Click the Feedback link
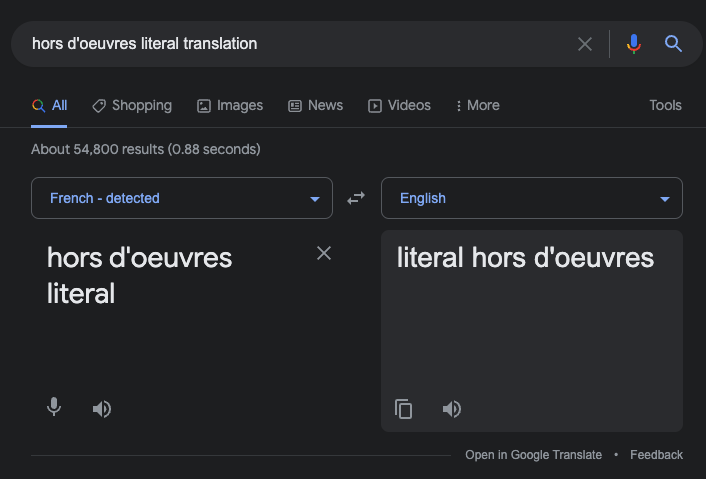The image size is (706, 479). [656, 455]
